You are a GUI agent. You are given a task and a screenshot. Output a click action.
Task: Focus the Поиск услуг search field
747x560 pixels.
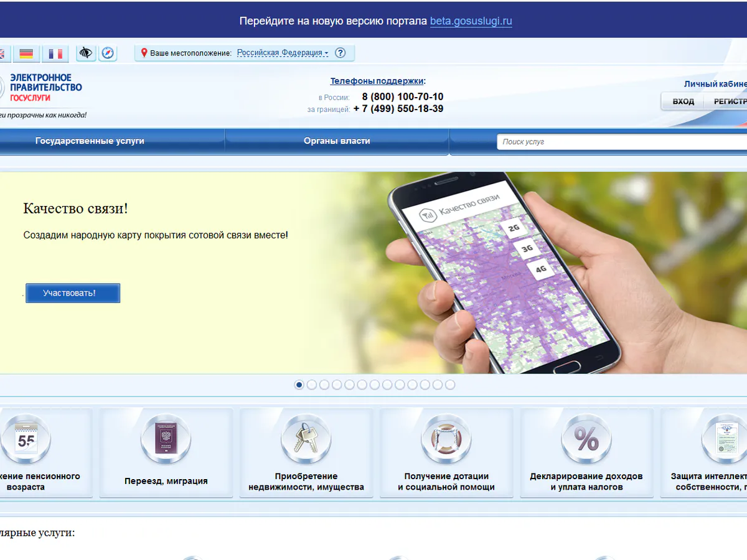click(622, 142)
